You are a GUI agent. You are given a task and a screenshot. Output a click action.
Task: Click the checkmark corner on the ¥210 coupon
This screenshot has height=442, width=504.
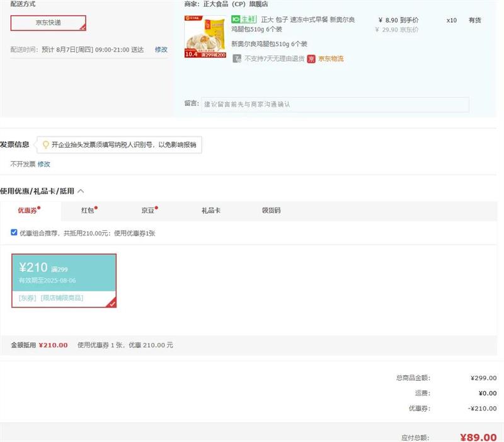point(112,303)
